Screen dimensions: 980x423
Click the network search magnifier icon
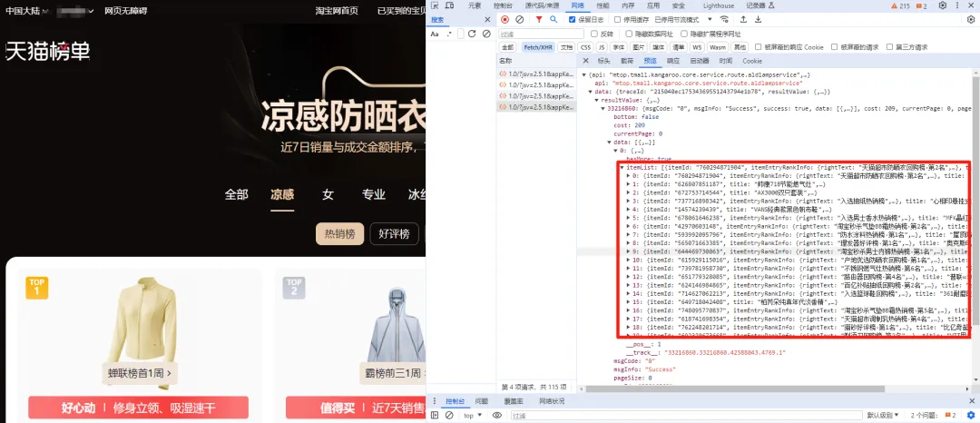tap(554, 19)
